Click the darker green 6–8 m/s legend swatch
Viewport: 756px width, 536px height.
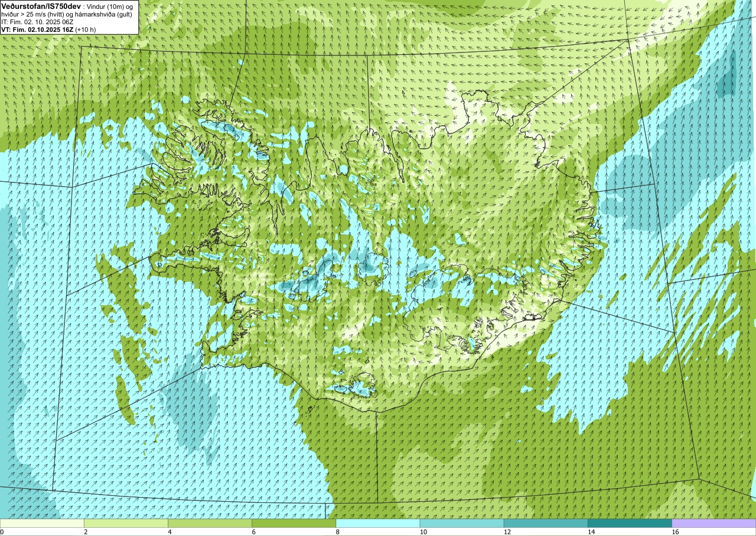pyautogui.click(x=294, y=523)
